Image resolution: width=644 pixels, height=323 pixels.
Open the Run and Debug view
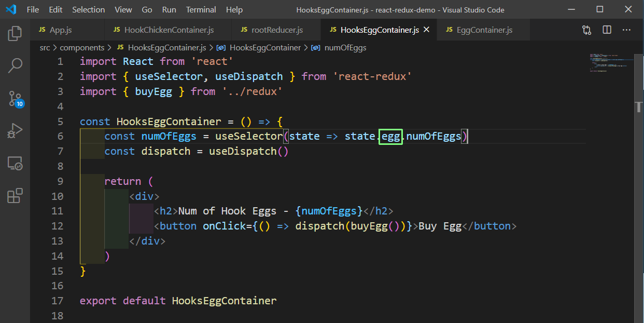pos(15,130)
